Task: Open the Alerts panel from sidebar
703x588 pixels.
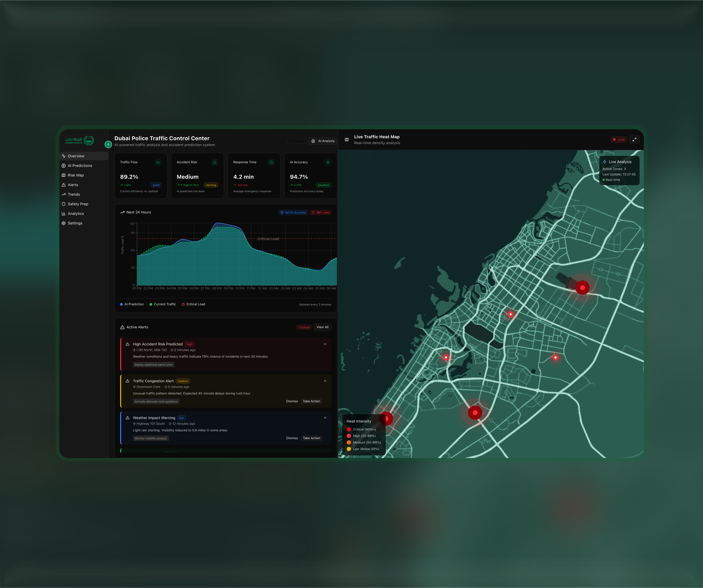Action: tap(73, 184)
